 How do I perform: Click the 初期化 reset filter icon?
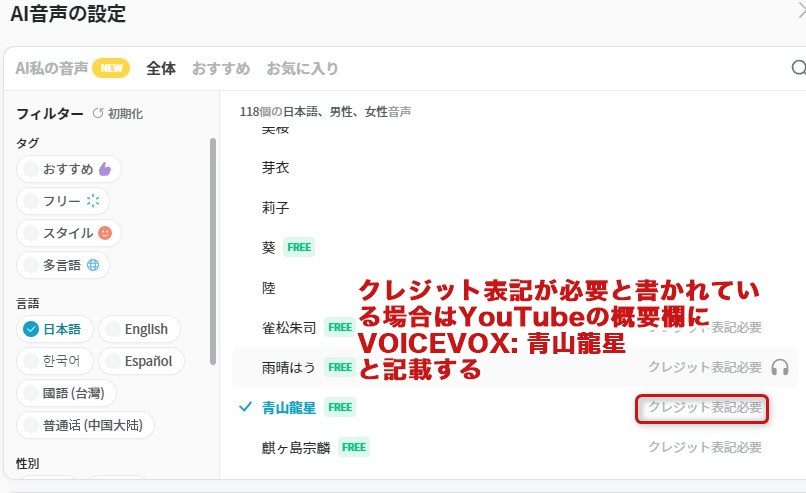pyautogui.click(x=98, y=114)
